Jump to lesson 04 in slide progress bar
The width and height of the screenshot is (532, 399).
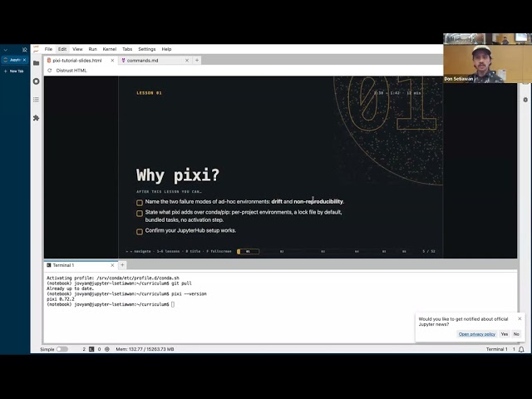(357, 251)
